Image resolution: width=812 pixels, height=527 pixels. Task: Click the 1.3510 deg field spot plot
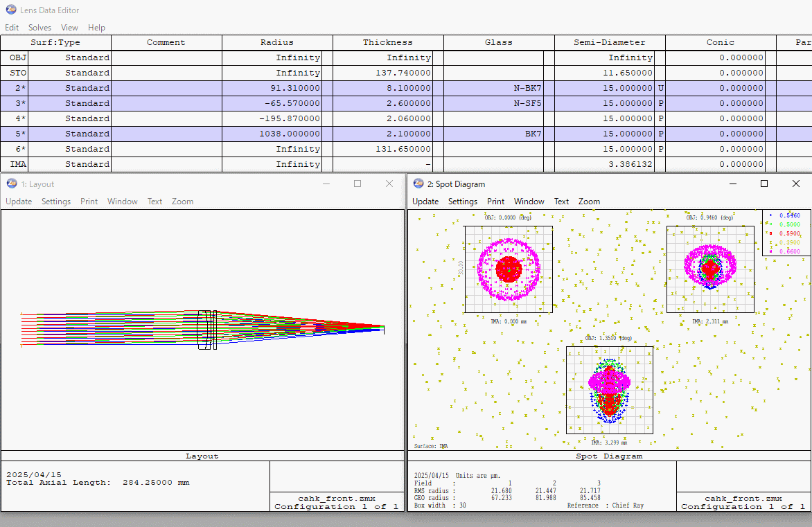coord(610,390)
